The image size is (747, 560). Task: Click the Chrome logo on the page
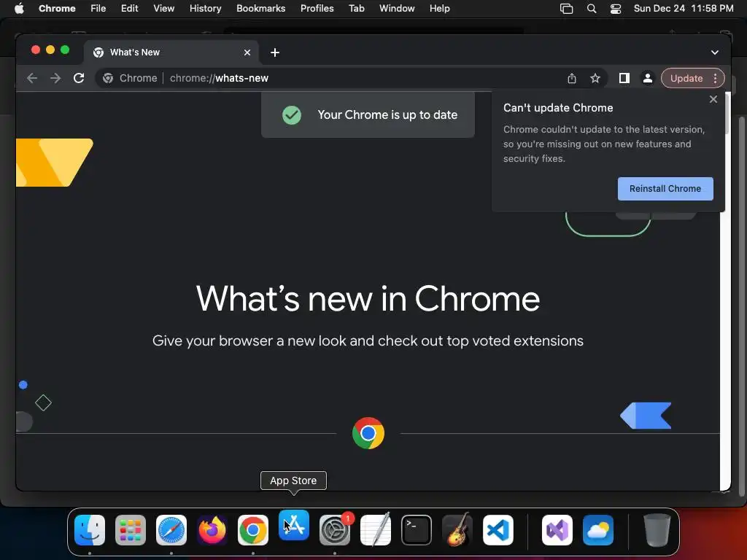point(368,433)
